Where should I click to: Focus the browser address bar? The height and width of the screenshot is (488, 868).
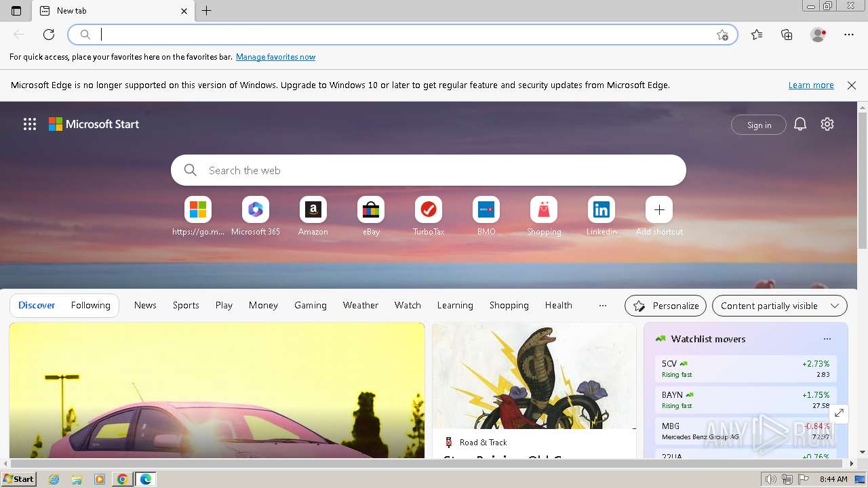click(x=403, y=35)
